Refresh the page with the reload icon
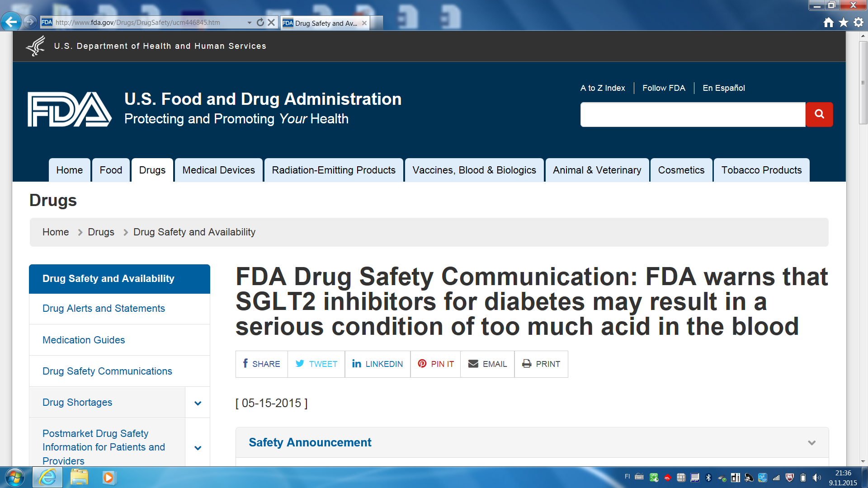 (260, 22)
